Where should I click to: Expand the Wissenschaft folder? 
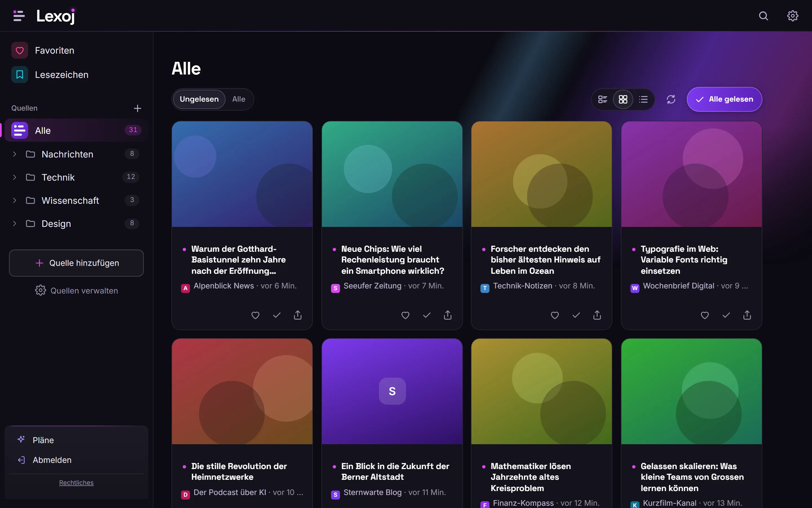[14, 200]
